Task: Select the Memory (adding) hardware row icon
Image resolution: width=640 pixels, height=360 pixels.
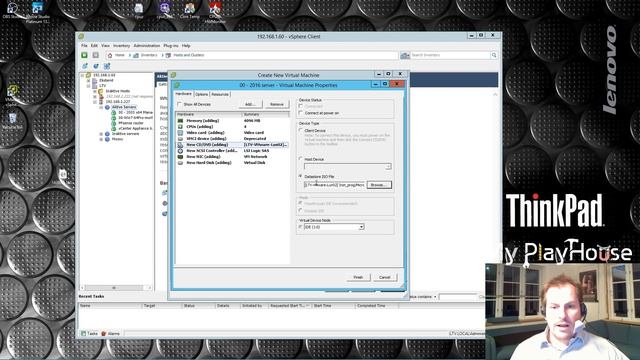Action: pos(180,121)
